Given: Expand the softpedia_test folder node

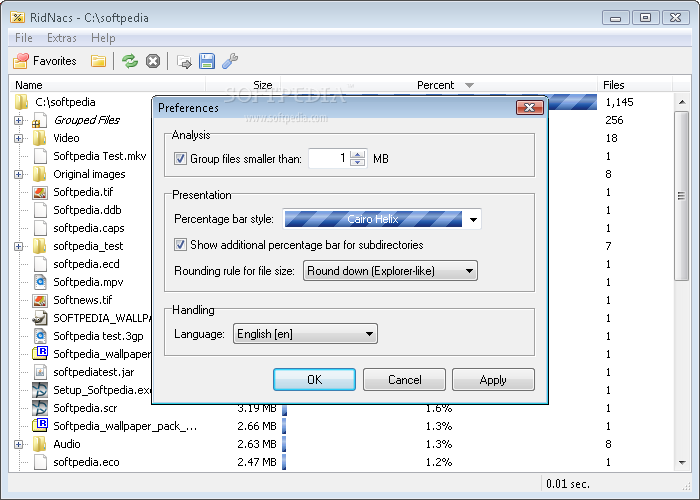Looking at the screenshot, I should point(18,246).
